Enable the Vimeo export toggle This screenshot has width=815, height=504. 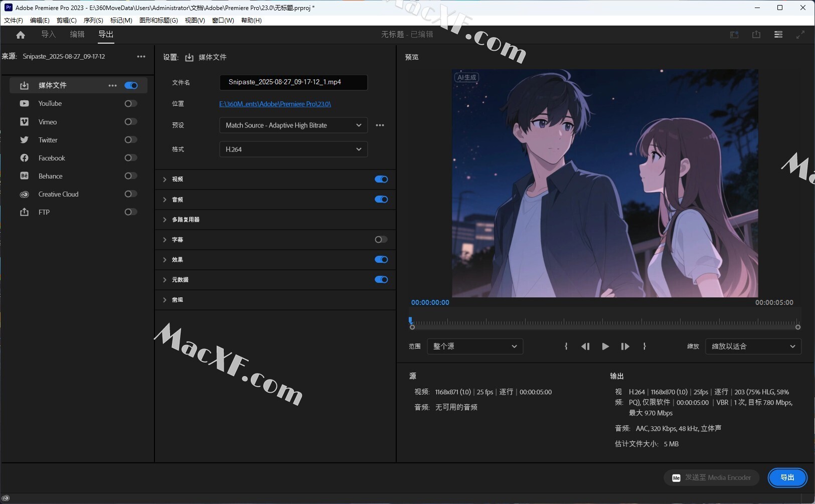click(x=131, y=122)
